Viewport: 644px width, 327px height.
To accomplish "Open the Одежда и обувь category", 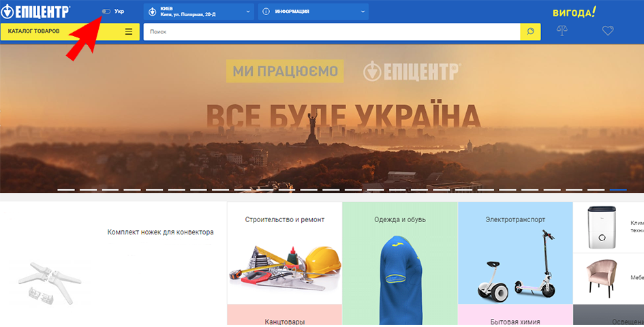I will point(399,253).
